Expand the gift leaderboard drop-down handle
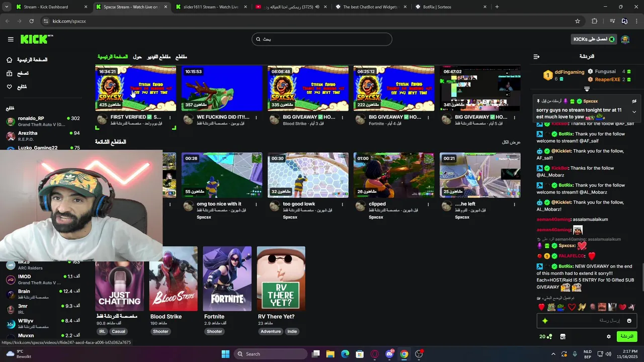 [x=587, y=89]
